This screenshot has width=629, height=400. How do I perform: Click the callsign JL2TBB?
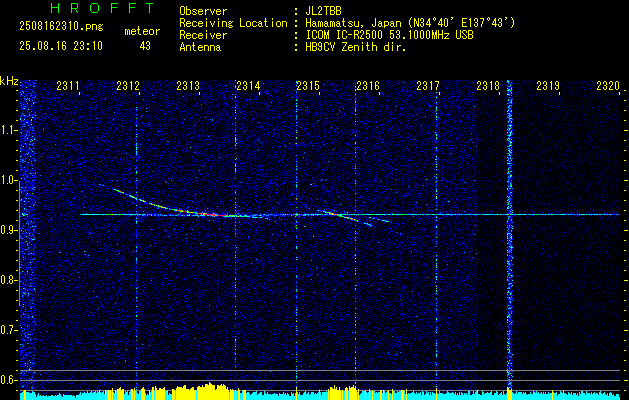tap(323, 11)
